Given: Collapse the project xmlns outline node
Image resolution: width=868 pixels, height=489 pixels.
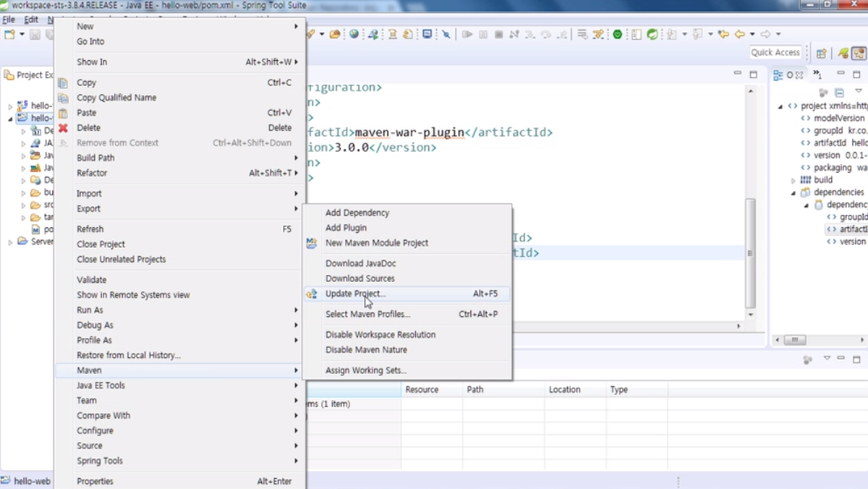Looking at the screenshot, I should click(780, 106).
